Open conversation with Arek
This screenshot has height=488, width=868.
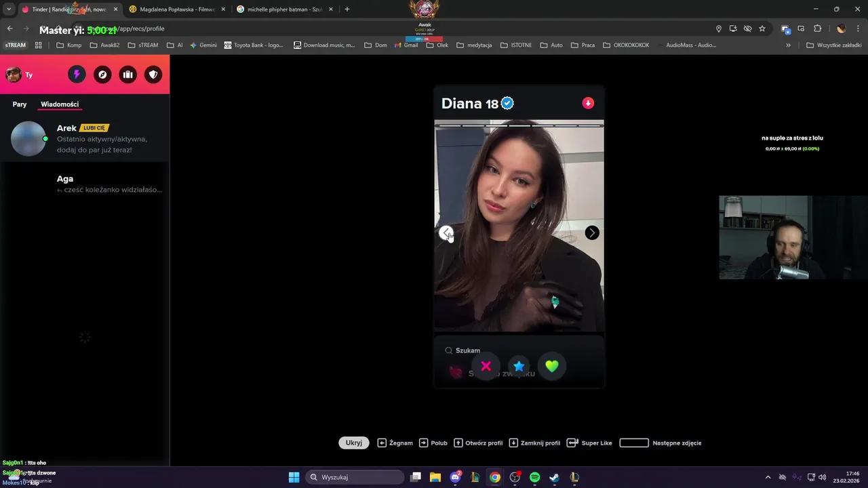tap(85, 138)
